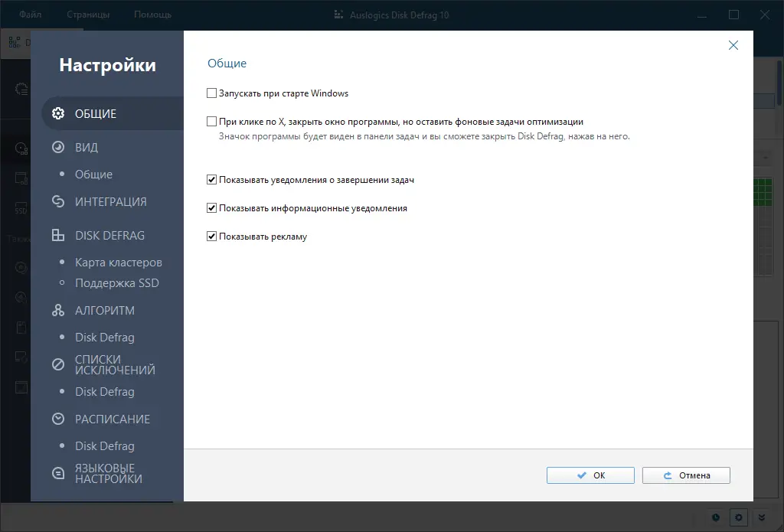Expand the bottom panel with the double chevron

762,517
